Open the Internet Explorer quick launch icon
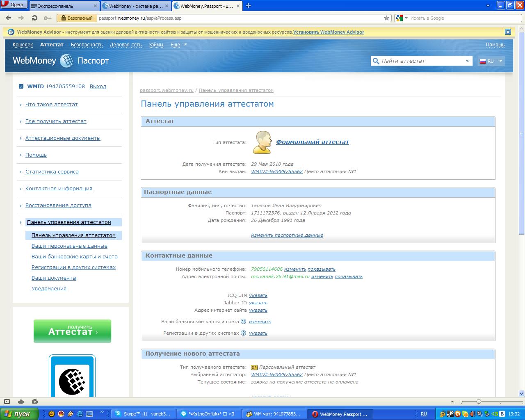 click(x=80, y=414)
